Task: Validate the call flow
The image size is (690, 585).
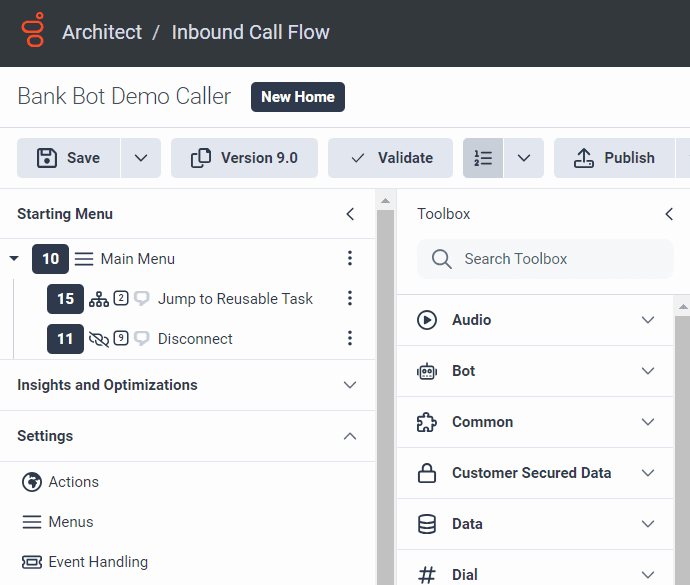Action: click(x=391, y=158)
